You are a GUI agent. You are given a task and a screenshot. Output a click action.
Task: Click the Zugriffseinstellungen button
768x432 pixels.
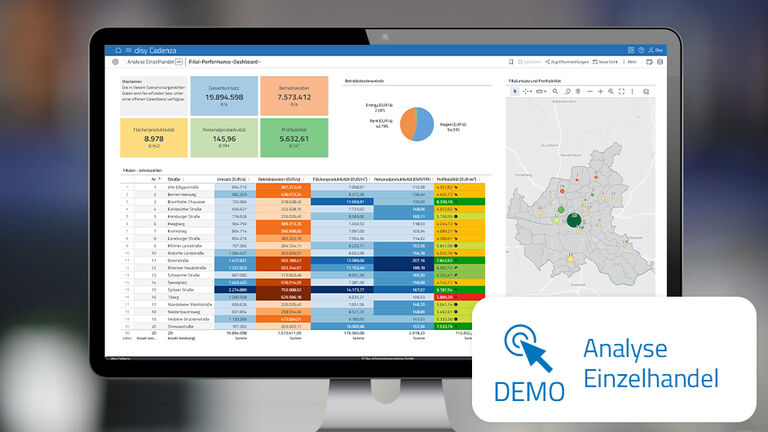point(565,62)
